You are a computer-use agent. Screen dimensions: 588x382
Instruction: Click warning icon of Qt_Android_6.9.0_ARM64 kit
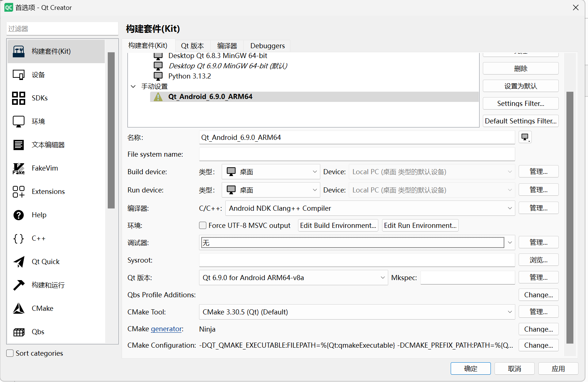158,97
